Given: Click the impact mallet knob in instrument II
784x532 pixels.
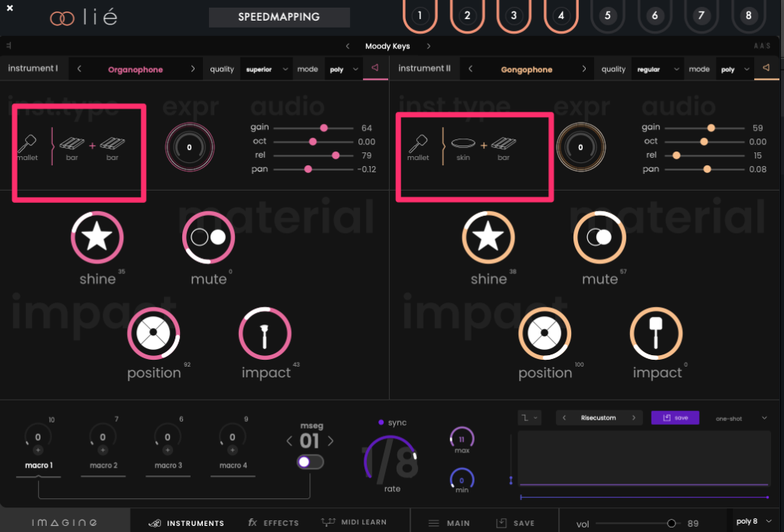Looking at the screenshot, I should pyautogui.click(x=656, y=334).
